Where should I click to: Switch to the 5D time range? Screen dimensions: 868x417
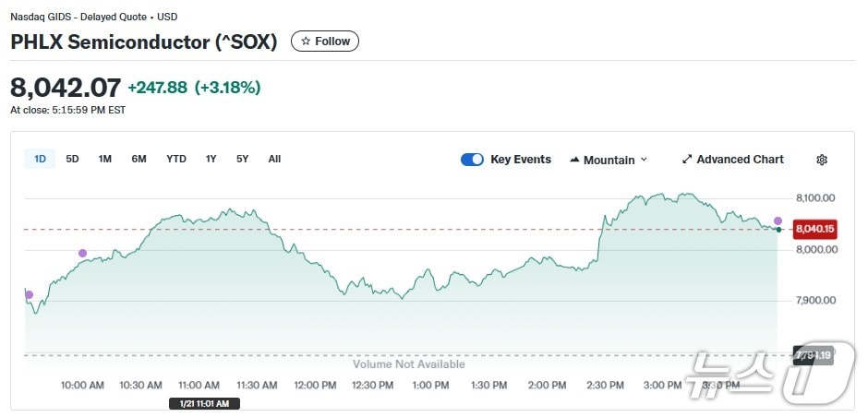(x=72, y=159)
